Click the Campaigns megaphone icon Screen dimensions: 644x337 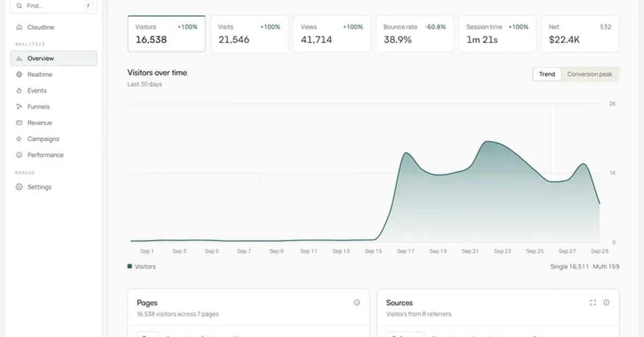click(x=19, y=139)
